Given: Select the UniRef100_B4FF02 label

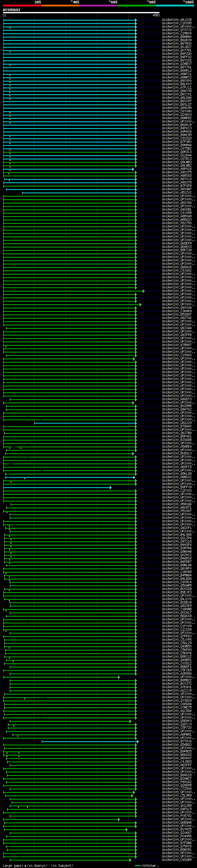Looking at the screenshot, I should click(x=177, y=57).
